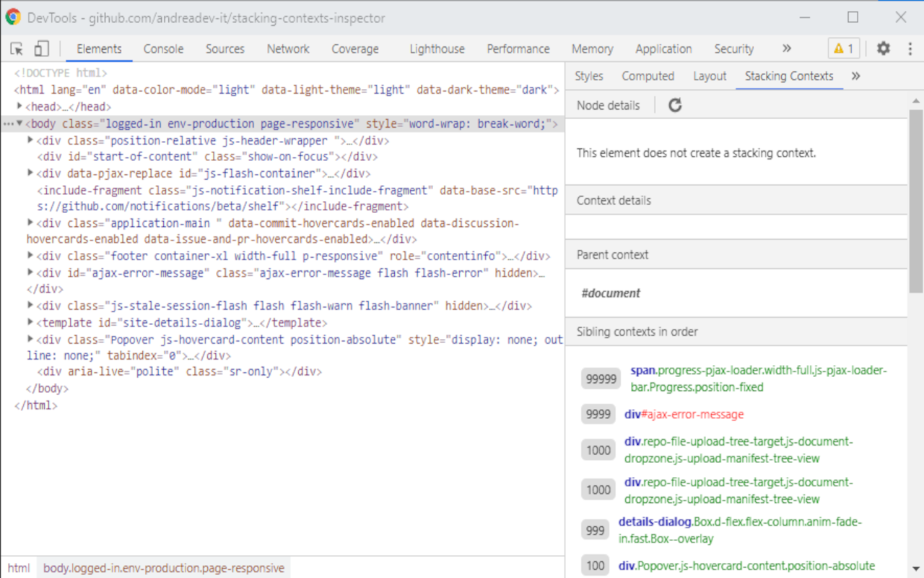
Task: Open hidden panels via the main chevron
Action: 786,48
